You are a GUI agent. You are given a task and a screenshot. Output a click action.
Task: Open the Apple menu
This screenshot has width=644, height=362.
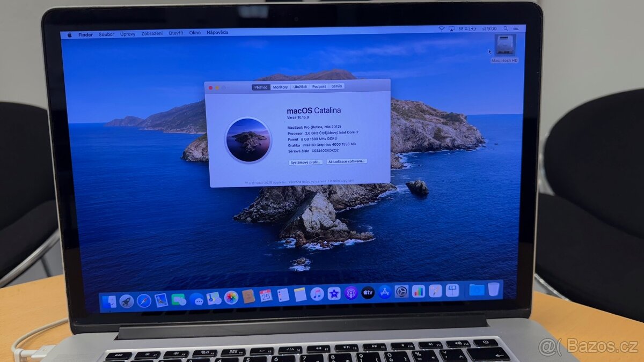[70, 33]
